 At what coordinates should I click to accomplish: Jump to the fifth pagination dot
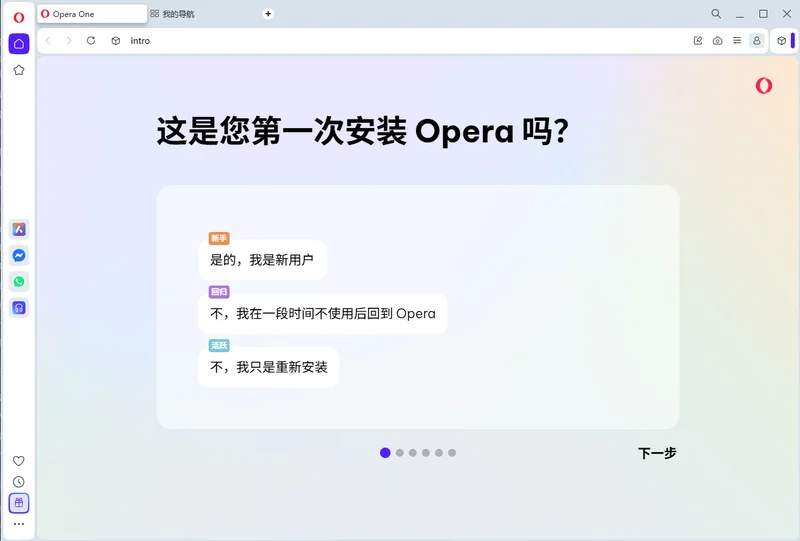tap(439, 453)
